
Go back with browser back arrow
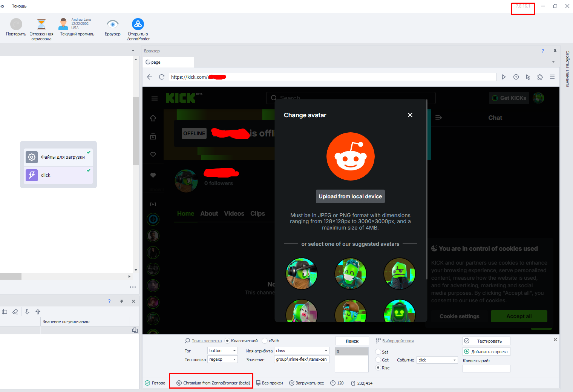tap(150, 77)
